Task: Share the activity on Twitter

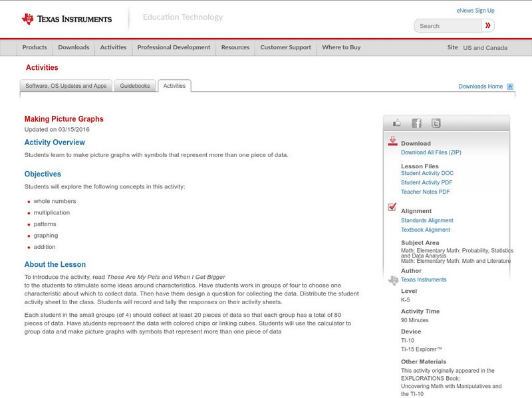Action: pos(436,122)
